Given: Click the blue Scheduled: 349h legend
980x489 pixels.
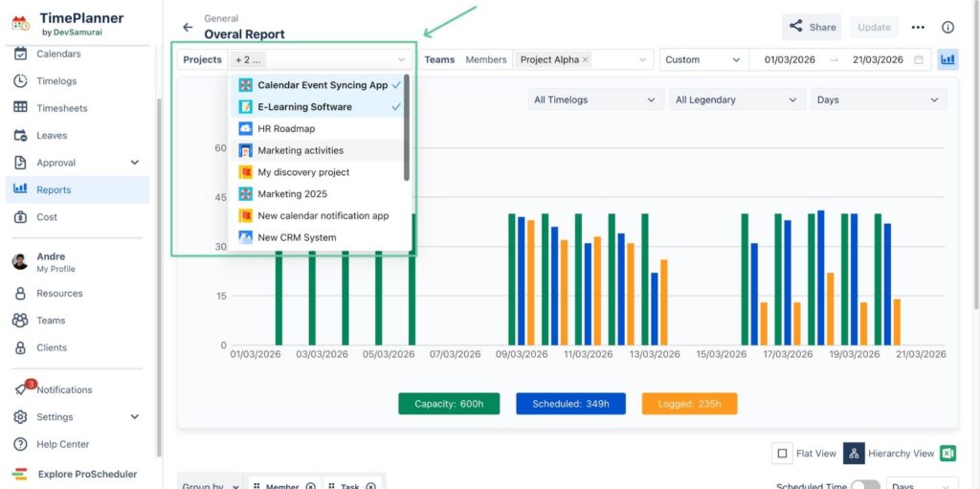Looking at the screenshot, I should pos(570,404).
